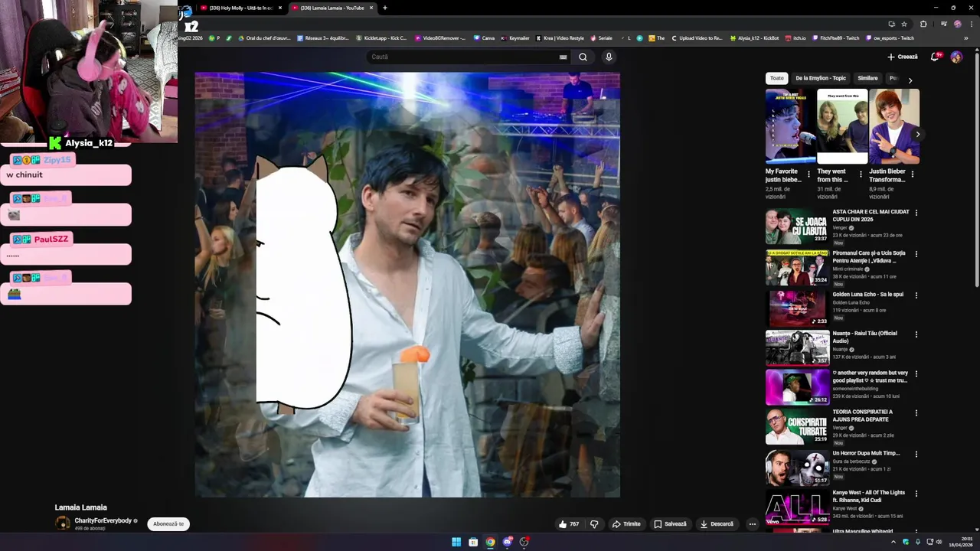Screen dimensions: 980x551
Task: Open options for ASTA CHIAR E CEL MAI CIUDAT video
Action: click(x=916, y=213)
